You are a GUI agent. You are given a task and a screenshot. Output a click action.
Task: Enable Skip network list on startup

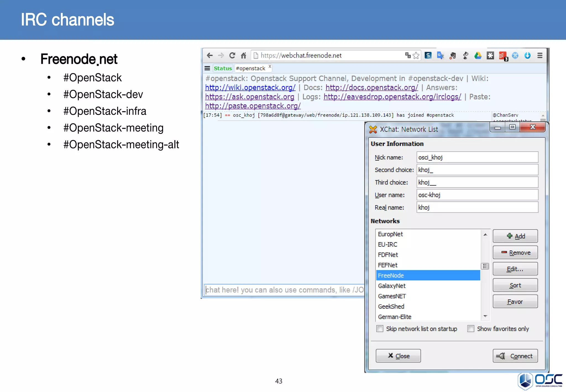(380, 329)
